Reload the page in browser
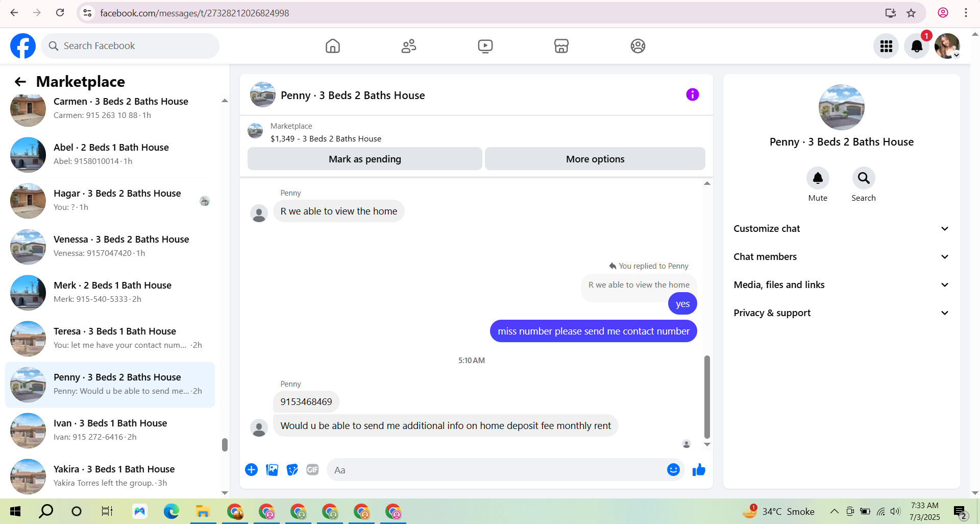 [60, 13]
